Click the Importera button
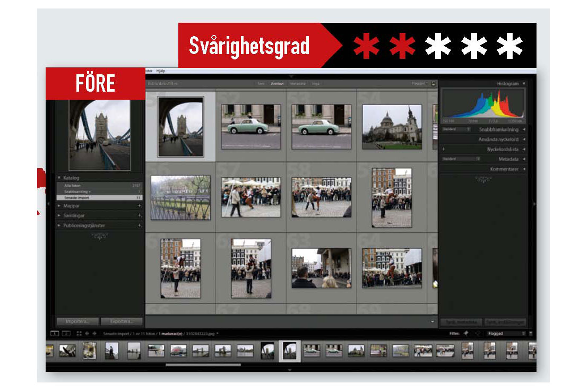The height and width of the screenshot is (392, 588). 78,321
